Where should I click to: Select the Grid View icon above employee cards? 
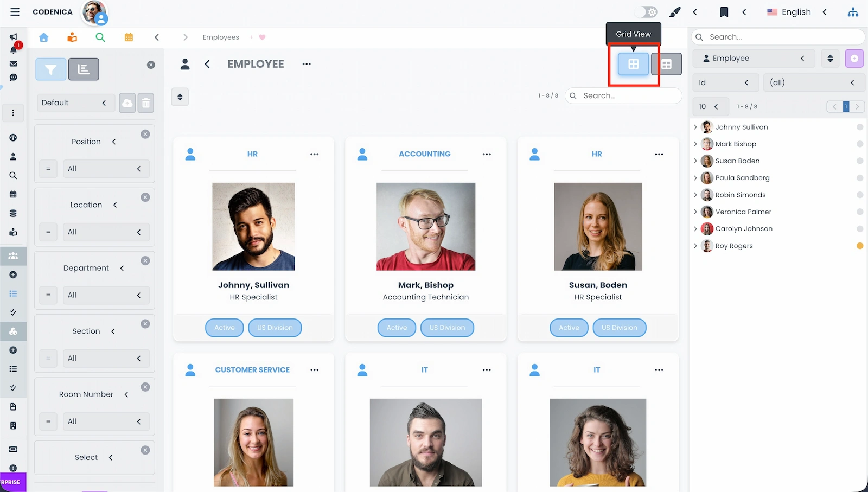pos(633,63)
